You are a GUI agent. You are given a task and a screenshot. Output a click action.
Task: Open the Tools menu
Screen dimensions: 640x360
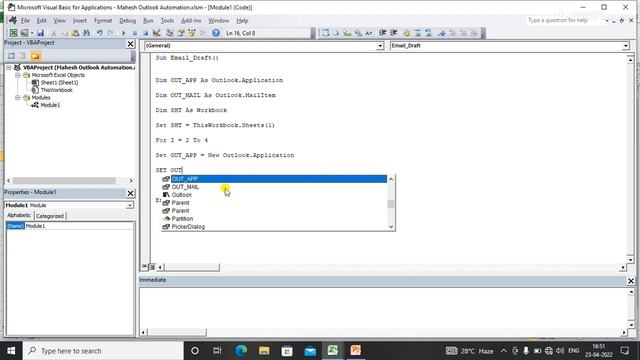[x=167, y=20]
